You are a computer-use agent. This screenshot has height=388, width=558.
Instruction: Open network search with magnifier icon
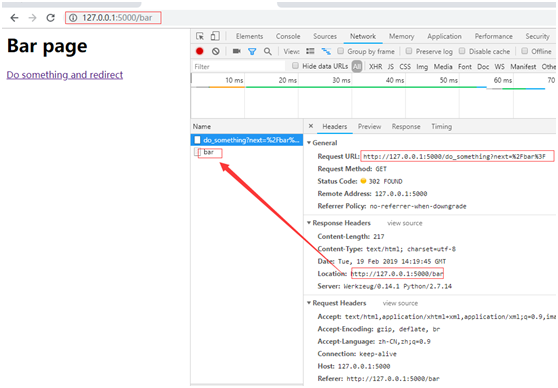pyautogui.click(x=268, y=51)
